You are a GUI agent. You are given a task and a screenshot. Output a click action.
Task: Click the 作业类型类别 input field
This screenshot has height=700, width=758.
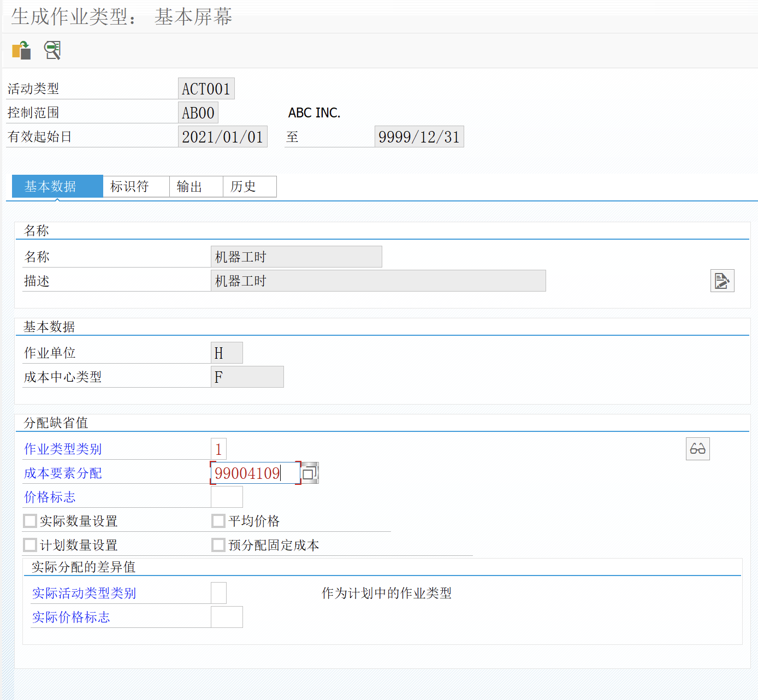[218, 449]
